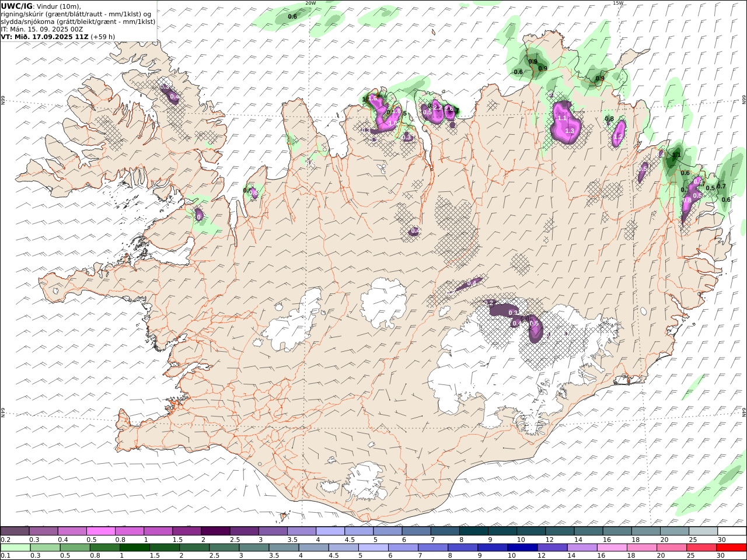Pick the darkest green 1 swatch in bottom legend

point(135,548)
